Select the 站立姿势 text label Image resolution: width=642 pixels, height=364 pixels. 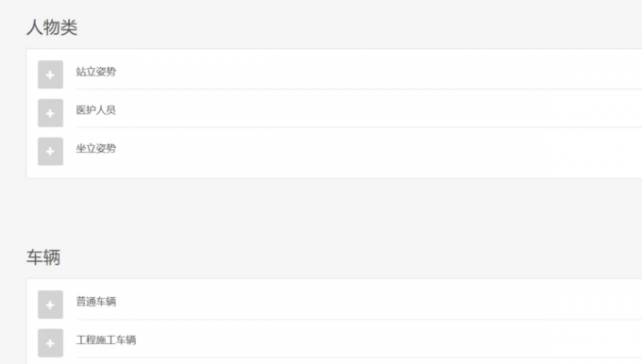pyautogui.click(x=95, y=72)
